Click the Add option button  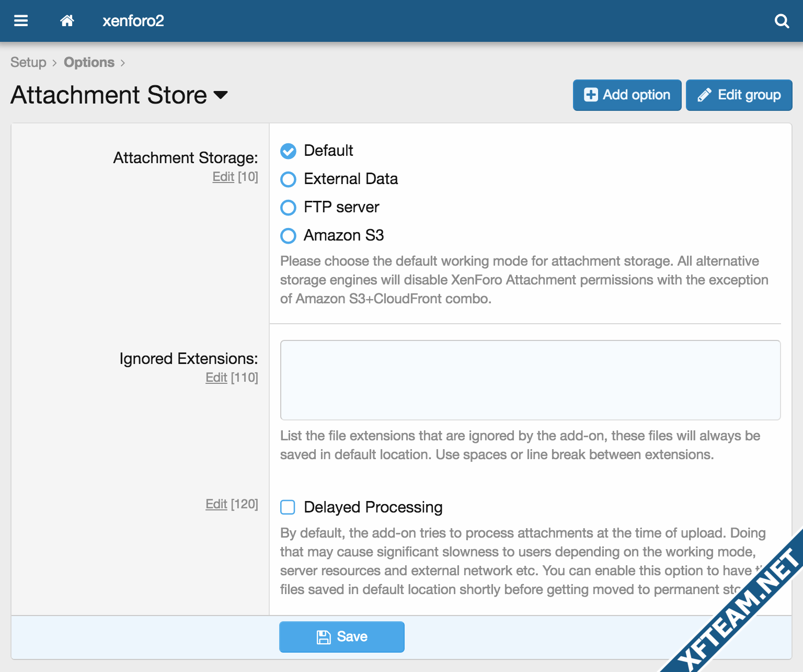click(627, 95)
